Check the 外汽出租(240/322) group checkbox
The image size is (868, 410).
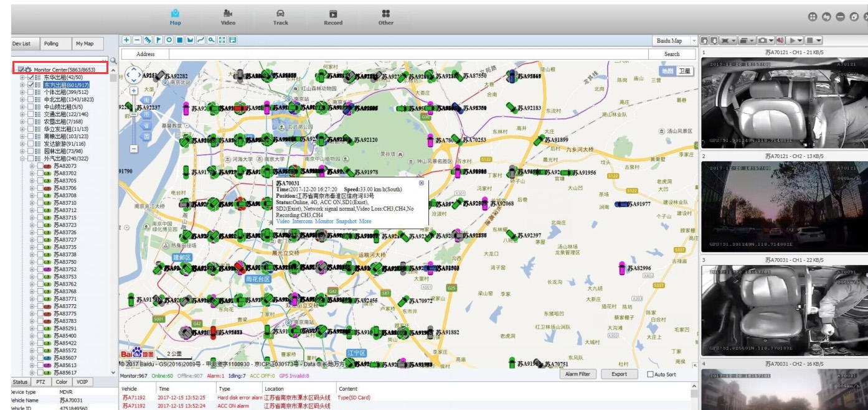tap(31, 159)
